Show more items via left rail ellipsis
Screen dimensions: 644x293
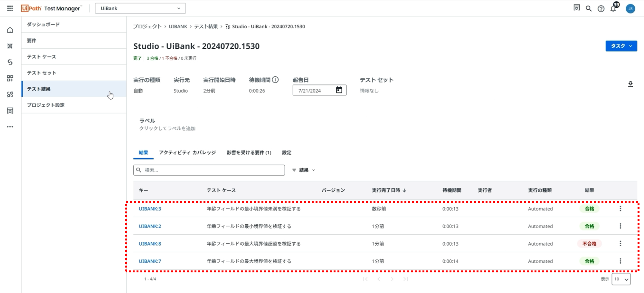click(x=10, y=127)
